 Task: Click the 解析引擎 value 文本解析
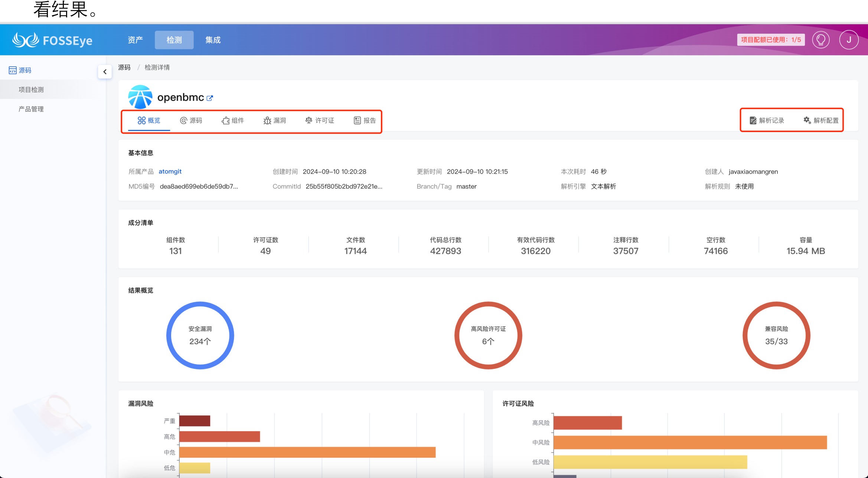[603, 186]
